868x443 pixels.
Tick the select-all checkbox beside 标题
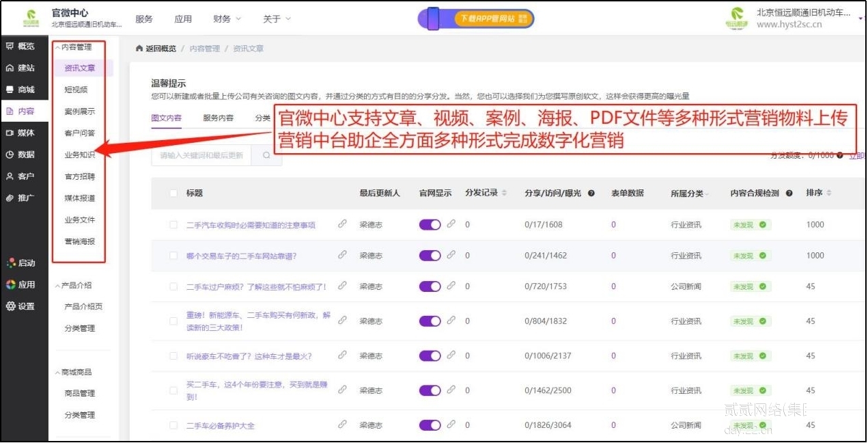click(x=173, y=193)
